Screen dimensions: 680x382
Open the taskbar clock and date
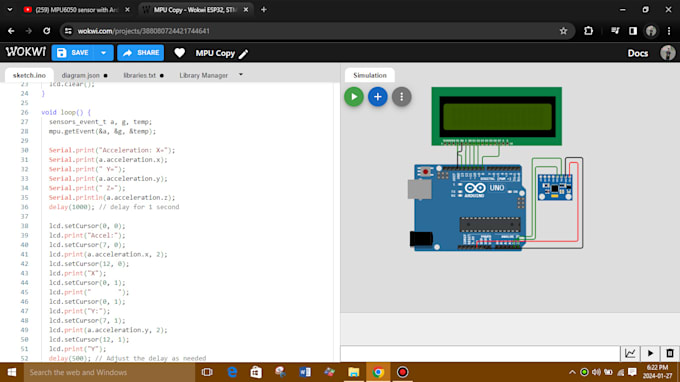coord(657,372)
